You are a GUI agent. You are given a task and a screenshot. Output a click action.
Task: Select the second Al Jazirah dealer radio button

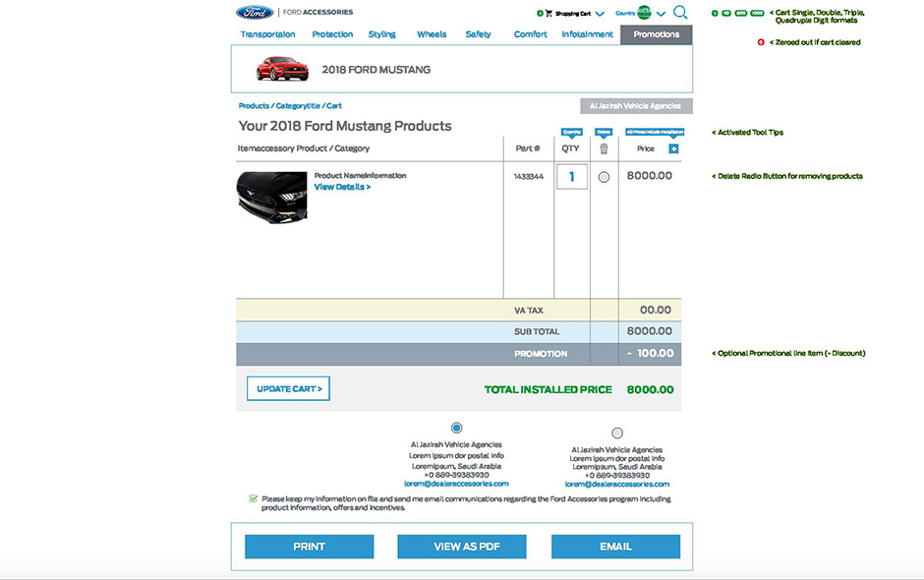[x=617, y=433]
